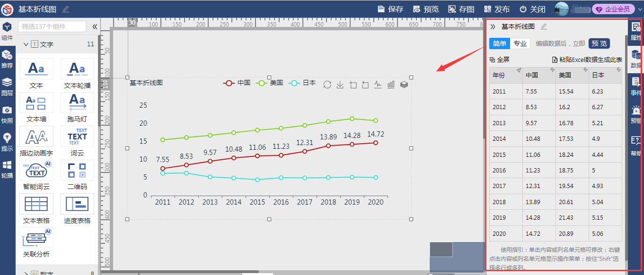Open the 帮助 help panel tab
Viewport: 644px width, 275px height.
coord(636,146)
